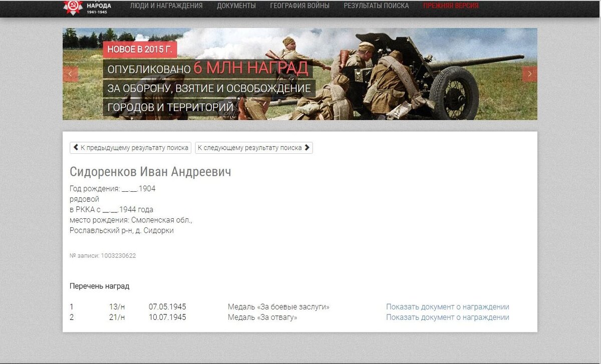
Task: Go to ГЕОГРАФИЯ ВОЙНЫ section
Action: pos(299,6)
